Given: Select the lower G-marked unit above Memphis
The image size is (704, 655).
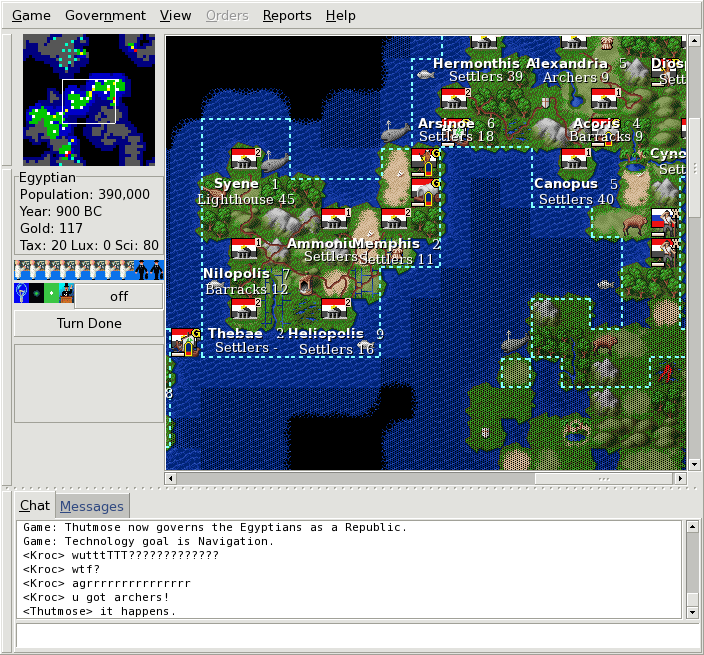Looking at the screenshot, I should 426,192.
